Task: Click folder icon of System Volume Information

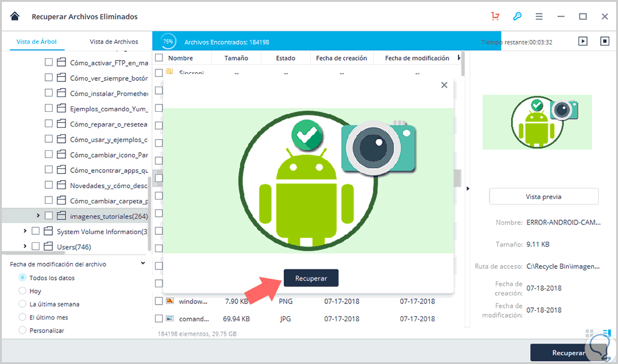Action: coord(48,231)
